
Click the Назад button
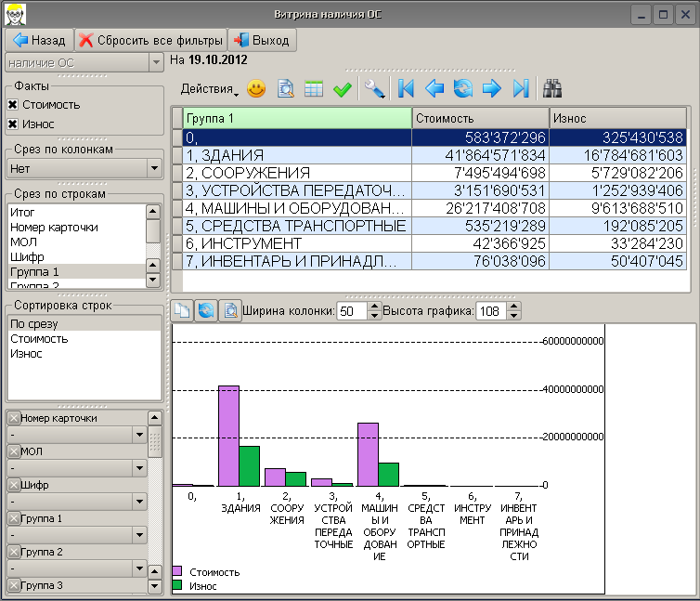tap(39, 41)
